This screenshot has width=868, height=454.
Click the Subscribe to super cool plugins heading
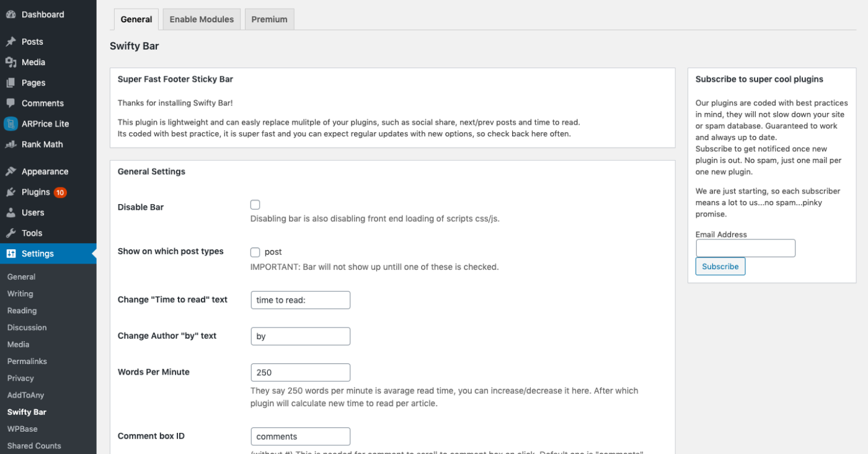pos(759,79)
